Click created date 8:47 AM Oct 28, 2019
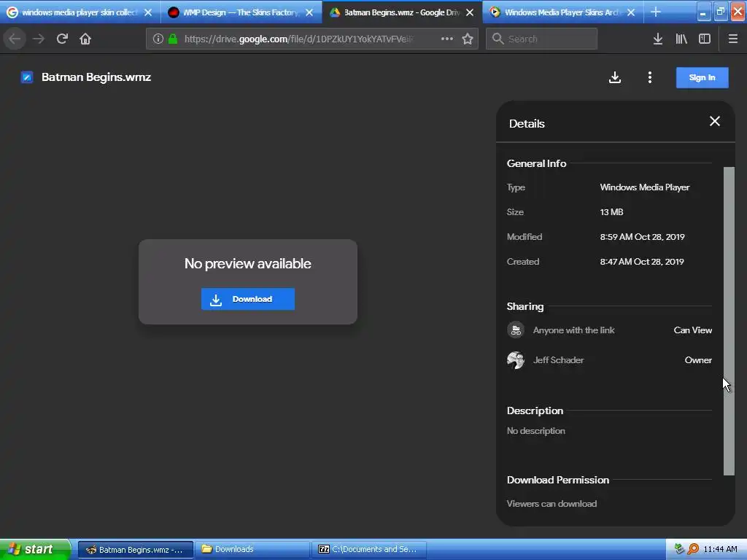The image size is (747, 560). click(642, 262)
